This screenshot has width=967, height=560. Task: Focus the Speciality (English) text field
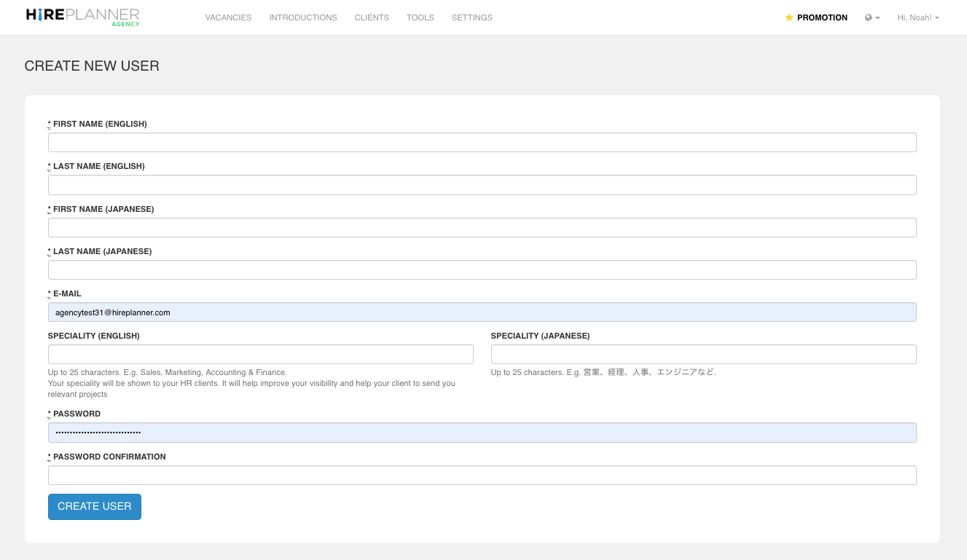[x=260, y=355]
